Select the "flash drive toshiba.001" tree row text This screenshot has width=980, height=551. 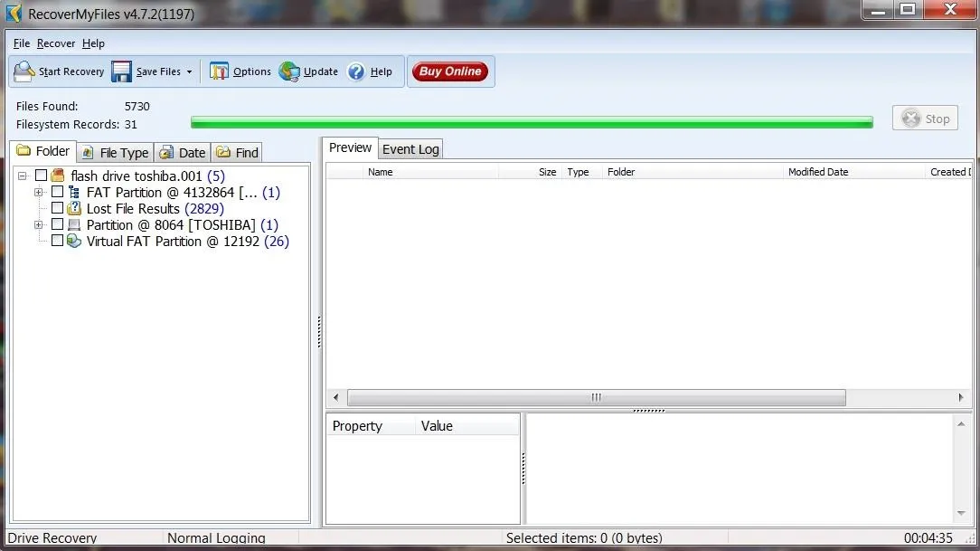pos(137,176)
